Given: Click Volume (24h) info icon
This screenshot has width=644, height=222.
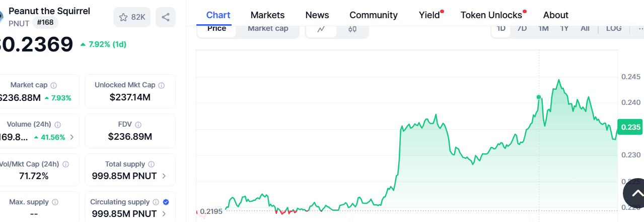Looking at the screenshot, I should (57, 125).
